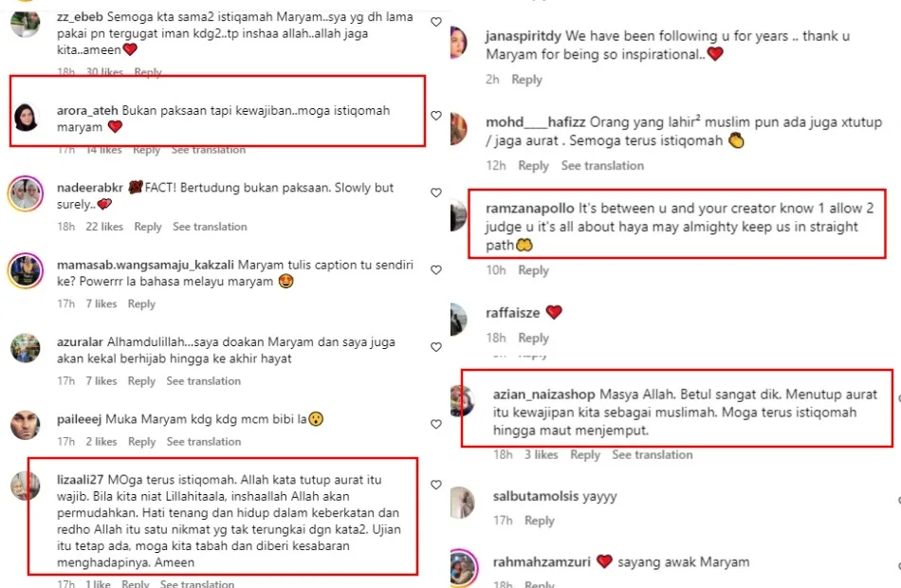
Task: See translation of mohd___hafizz's comment
Action: tap(602, 166)
